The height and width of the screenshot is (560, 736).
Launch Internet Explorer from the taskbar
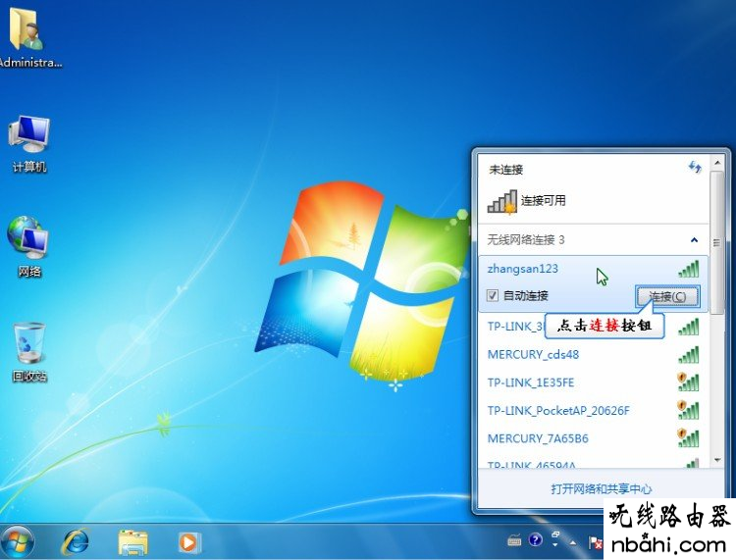76,542
